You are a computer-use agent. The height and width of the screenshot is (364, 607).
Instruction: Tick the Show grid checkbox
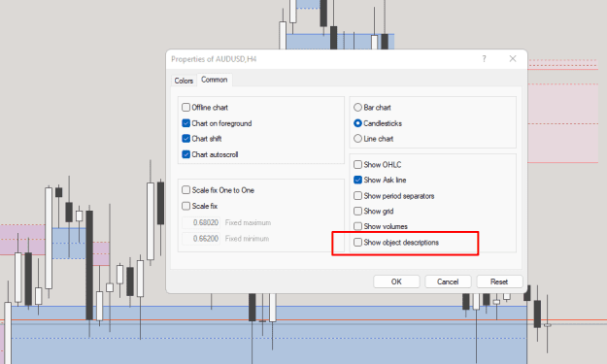tap(357, 211)
